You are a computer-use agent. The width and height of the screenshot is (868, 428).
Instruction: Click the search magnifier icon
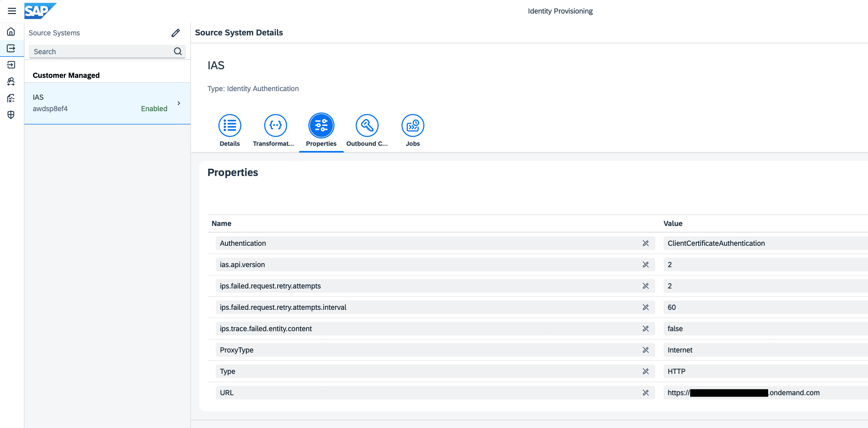(x=178, y=51)
